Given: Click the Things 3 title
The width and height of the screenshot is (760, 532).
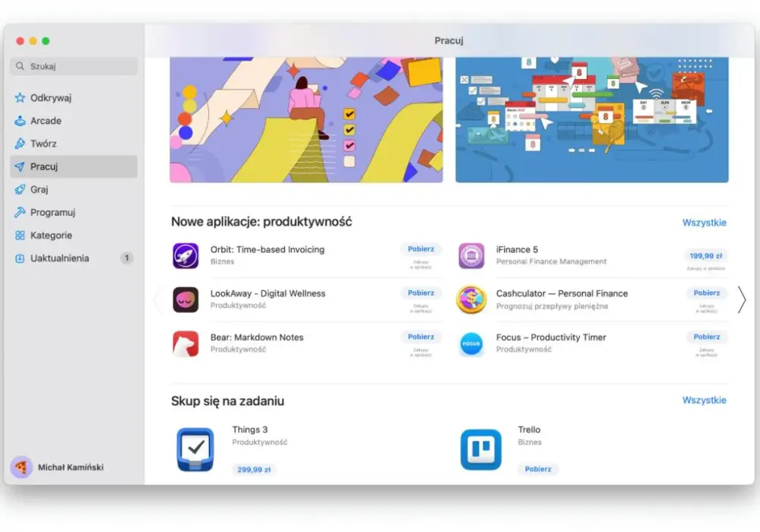Looking at the screenshot, I should 250,429.
